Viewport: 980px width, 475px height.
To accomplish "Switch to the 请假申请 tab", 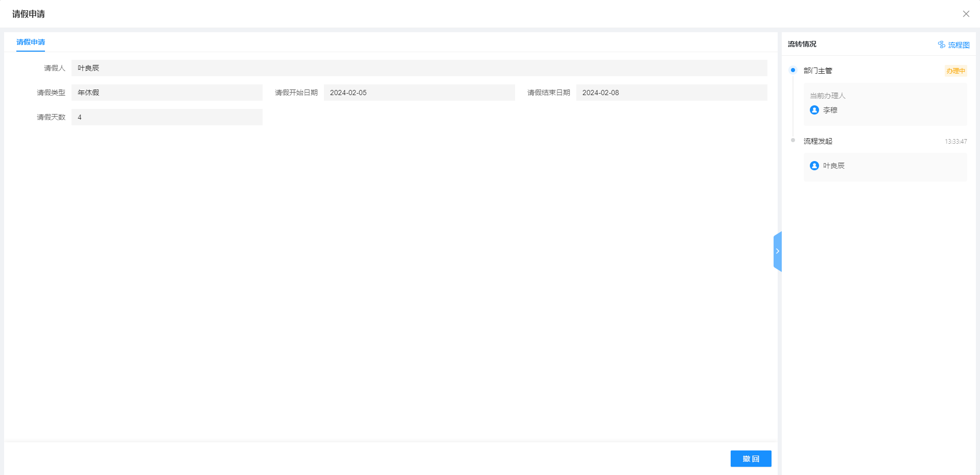I will [31, 42].
